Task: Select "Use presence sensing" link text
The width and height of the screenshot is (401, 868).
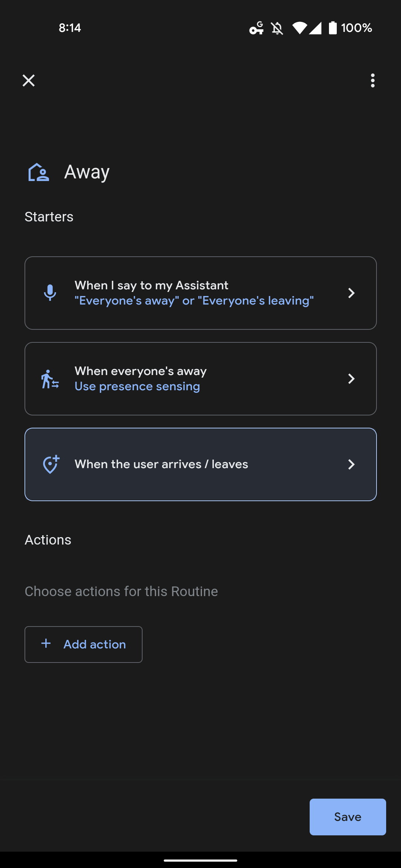Action: click(137, 387)
